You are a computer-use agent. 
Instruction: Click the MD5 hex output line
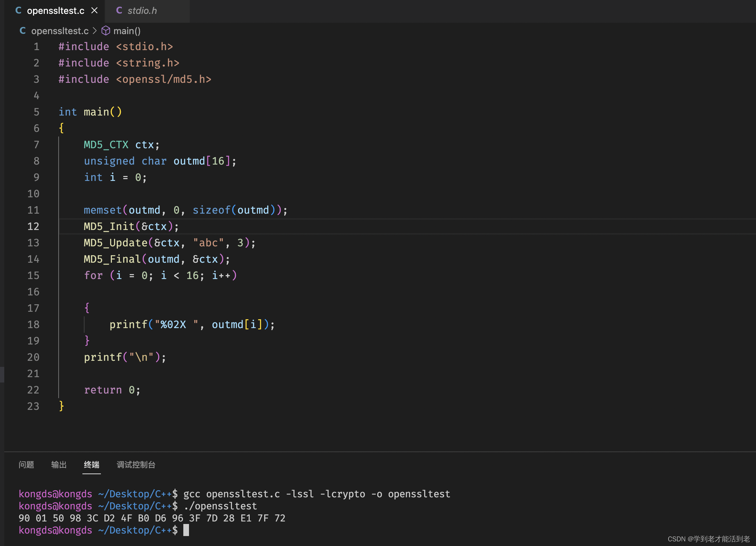152,518
